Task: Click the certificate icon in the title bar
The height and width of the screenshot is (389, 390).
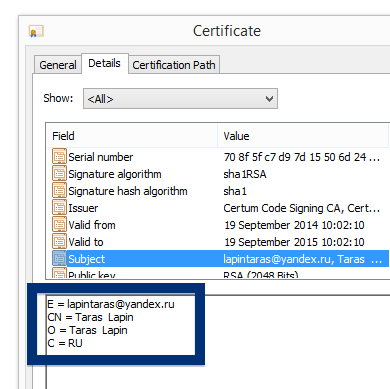Action: click(36, 32)
